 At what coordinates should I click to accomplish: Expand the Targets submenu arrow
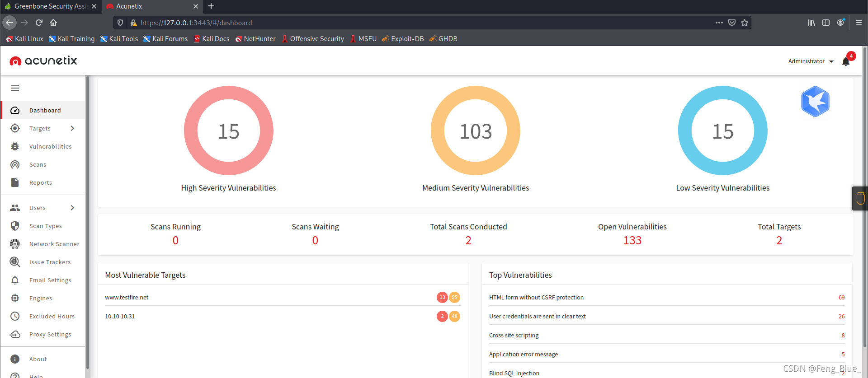[72, 128]
